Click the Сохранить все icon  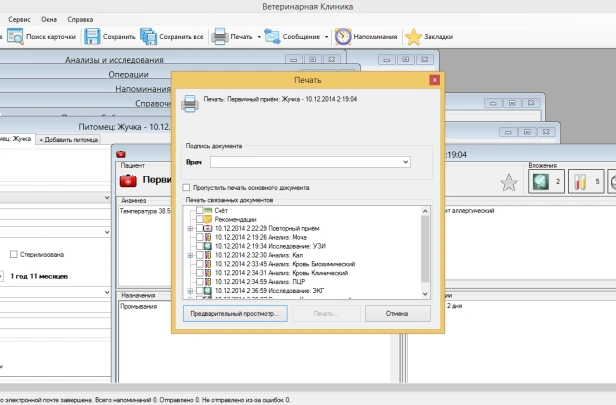[x=148, y=37]
